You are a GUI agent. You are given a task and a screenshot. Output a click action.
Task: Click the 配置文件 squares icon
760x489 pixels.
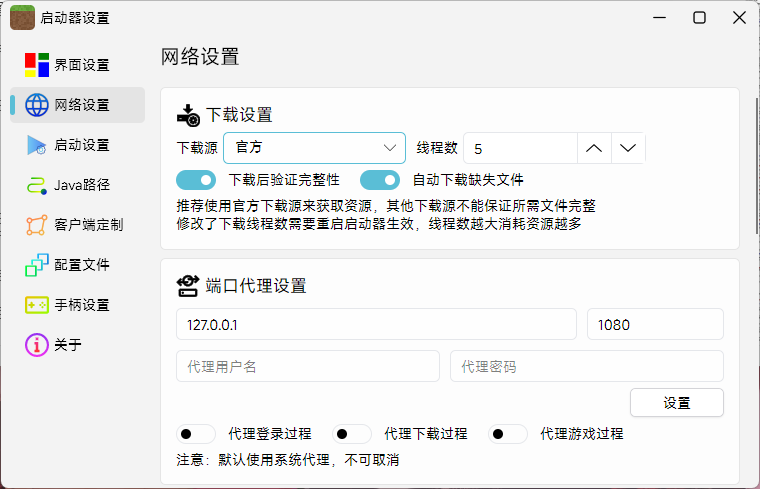tap(37, 265)
